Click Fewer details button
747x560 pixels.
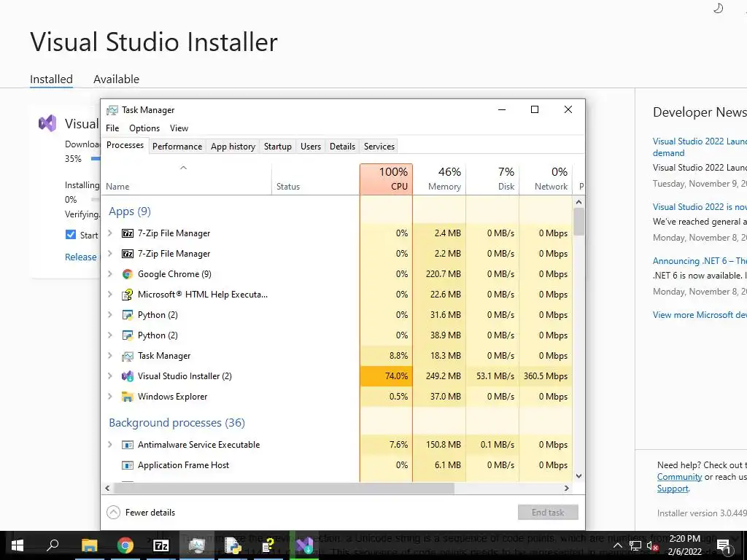click(x=141, y=513)
